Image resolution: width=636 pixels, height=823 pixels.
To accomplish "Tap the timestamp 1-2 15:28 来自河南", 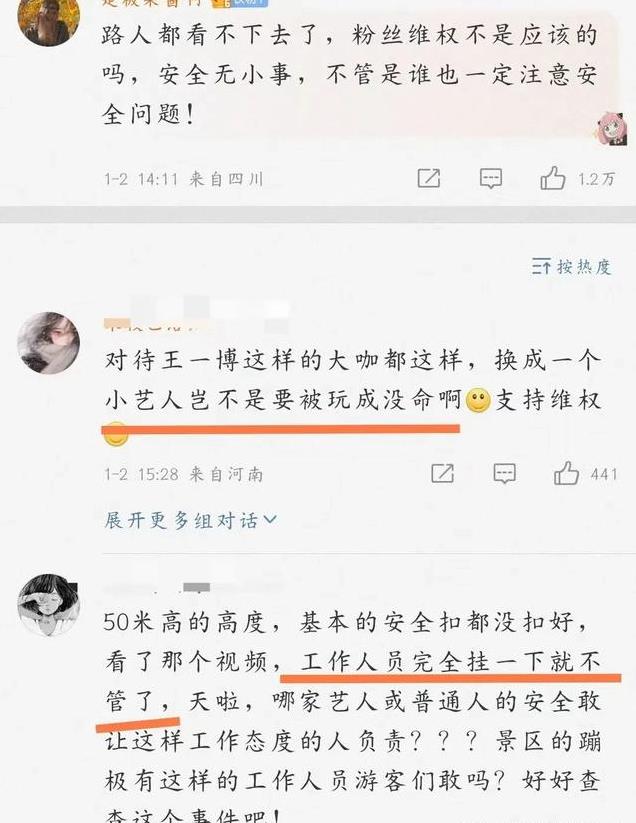I will coord(183,474).
